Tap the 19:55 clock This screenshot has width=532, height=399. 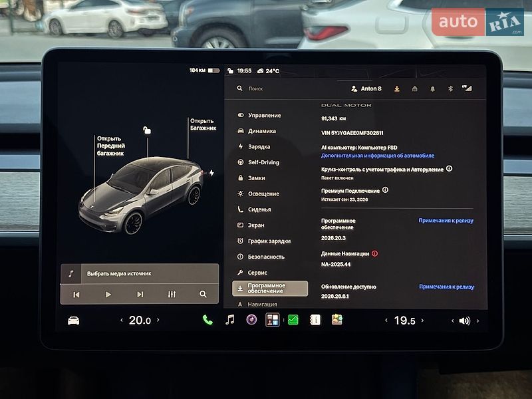[x=244, y=70]
